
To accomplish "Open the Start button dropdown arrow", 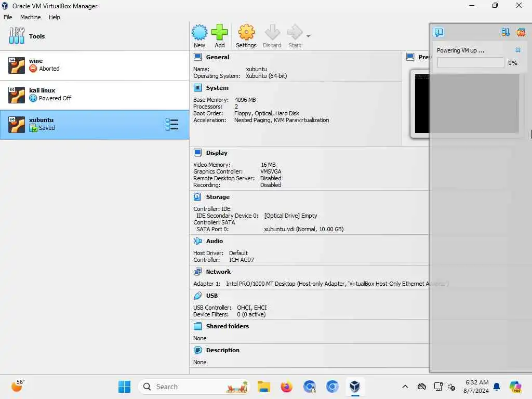I will 308,36.
